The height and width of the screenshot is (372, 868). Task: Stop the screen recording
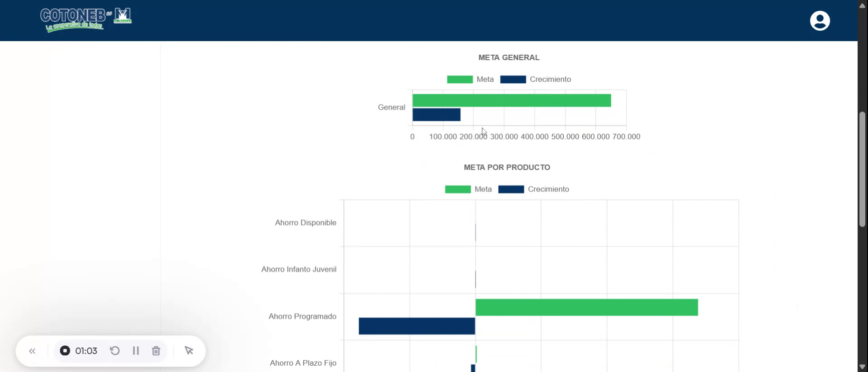point(65,351)
